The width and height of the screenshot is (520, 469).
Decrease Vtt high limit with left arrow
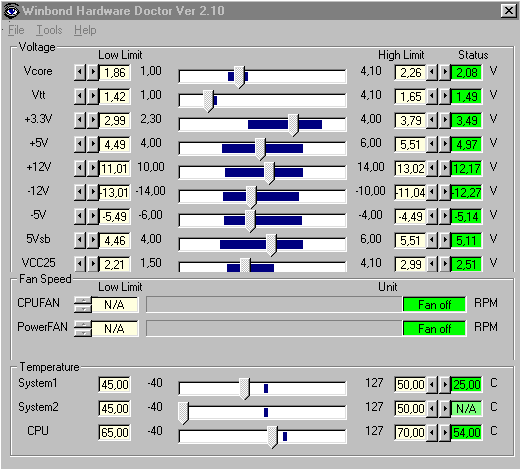click(x=432, y=96)
